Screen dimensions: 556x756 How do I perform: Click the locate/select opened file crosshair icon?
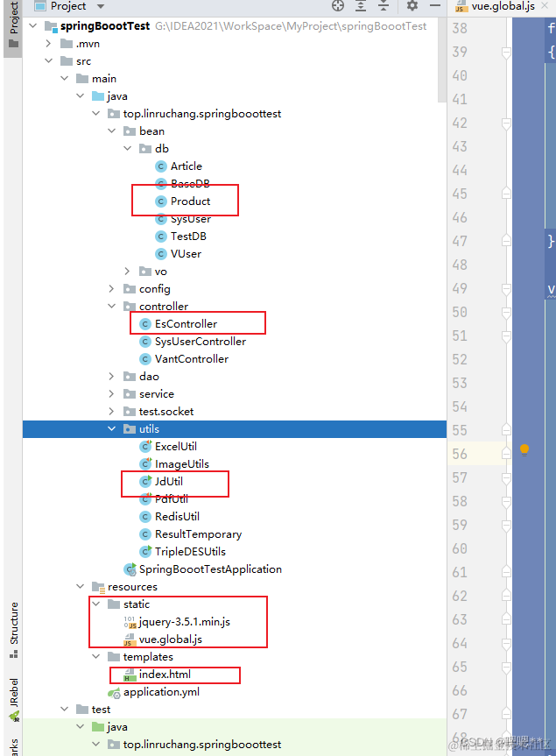point(338,6)
